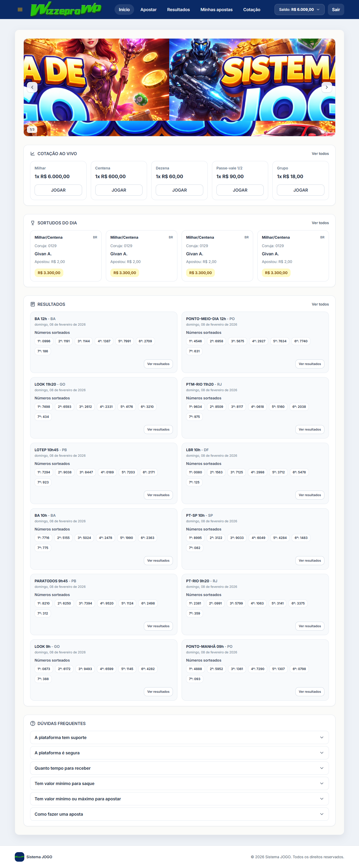
Task: Click Ver resultados for PARATODOS 9h45
Action: pos(158,626)
